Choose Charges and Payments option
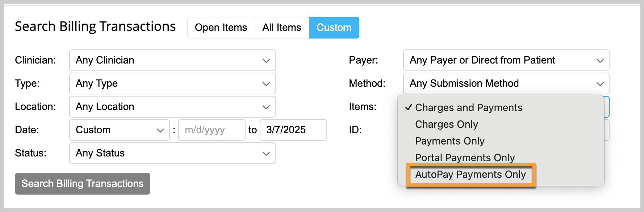This screenshot has width=644, height=212. coord(501,107)
